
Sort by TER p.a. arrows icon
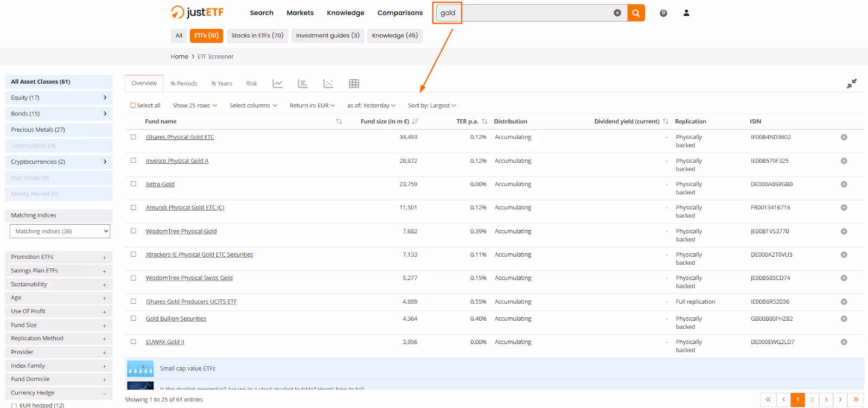pos(484,122)
